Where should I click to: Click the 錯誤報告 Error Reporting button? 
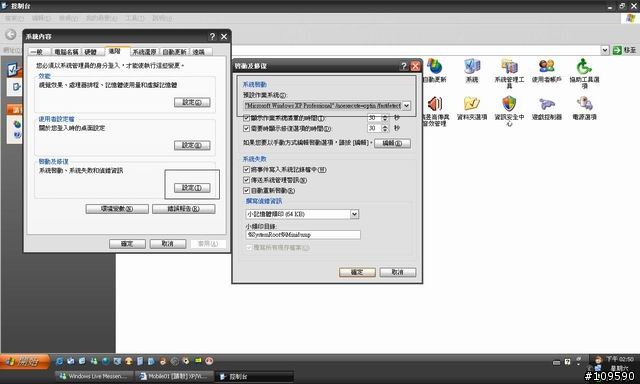pyautogui.click(x=184, y=209)
